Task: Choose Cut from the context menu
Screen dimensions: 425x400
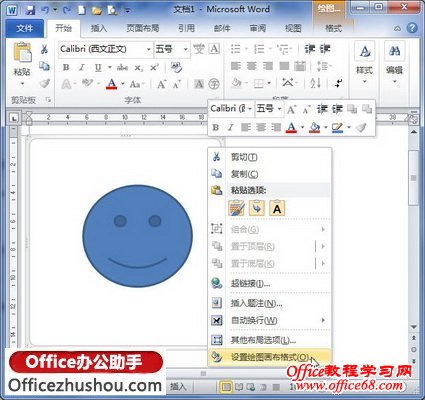Action: click(269, 157)
